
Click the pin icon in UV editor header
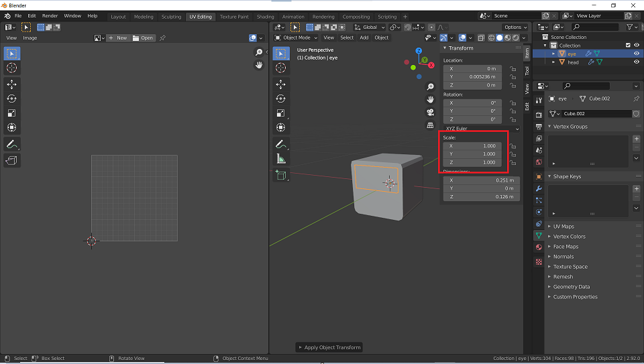[162, 38]
